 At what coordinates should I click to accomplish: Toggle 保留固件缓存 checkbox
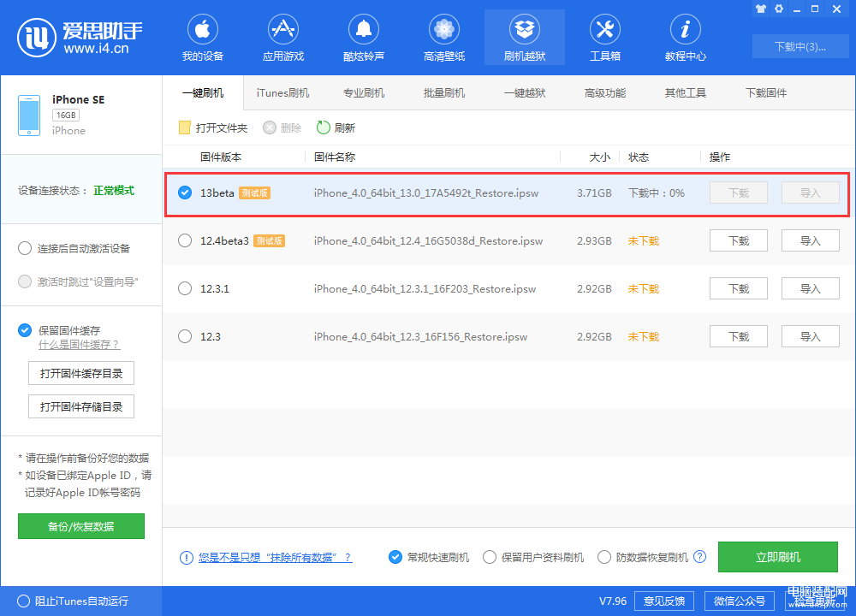25,330
